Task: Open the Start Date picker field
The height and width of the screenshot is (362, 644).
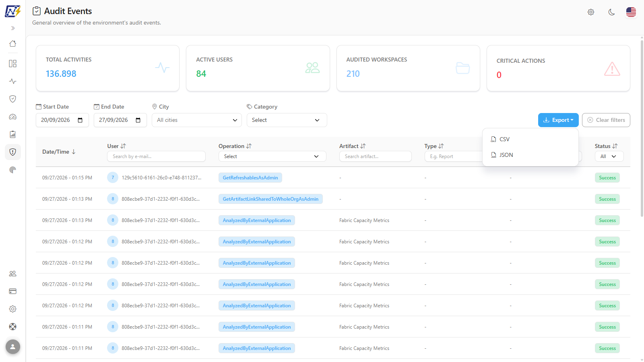Action: click(x=62, y=120)
